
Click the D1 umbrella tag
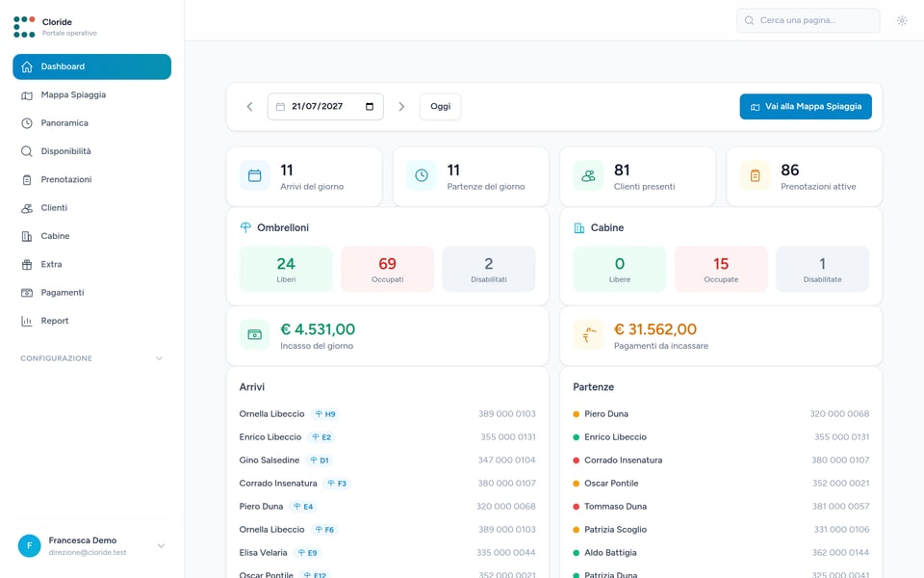point(320,460)
